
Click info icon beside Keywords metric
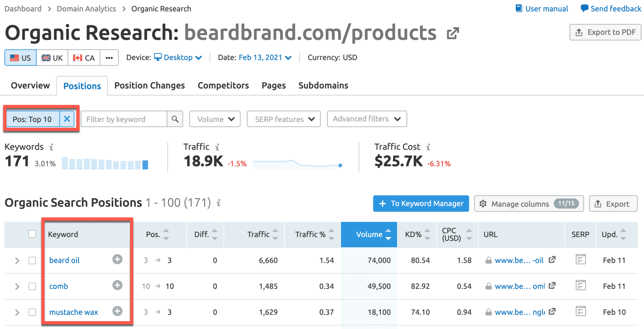(51, 147)
